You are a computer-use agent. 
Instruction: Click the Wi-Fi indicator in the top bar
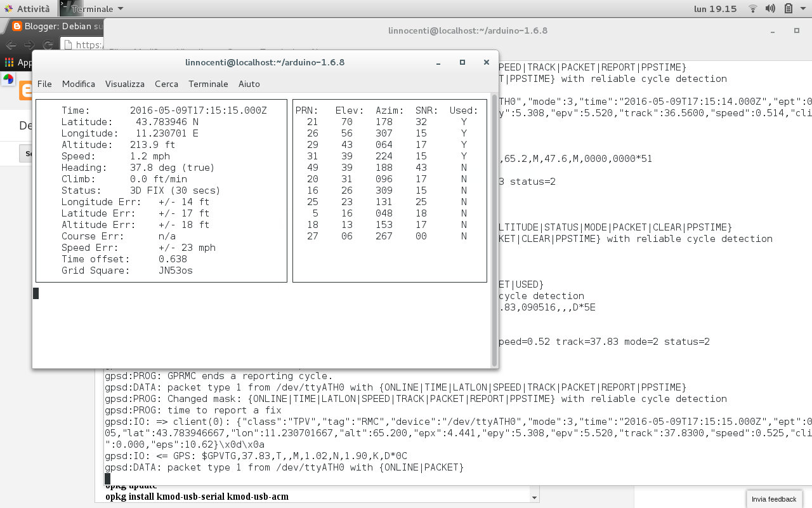pos(752,8)
